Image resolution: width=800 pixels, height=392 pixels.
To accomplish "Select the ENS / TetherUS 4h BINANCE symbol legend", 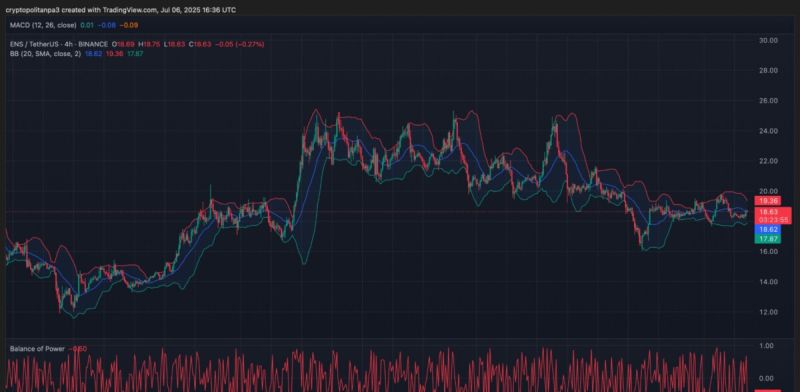I will 59,44.
